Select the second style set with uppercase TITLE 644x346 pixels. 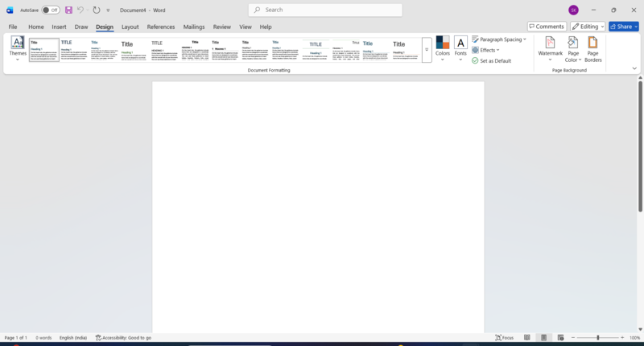coord(74,50)
